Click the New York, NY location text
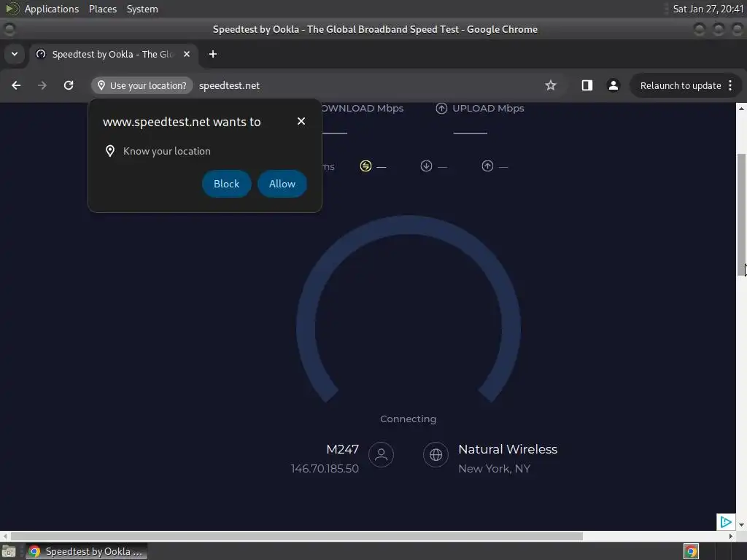Screen dimensions: 747x560 click(494, 469)
